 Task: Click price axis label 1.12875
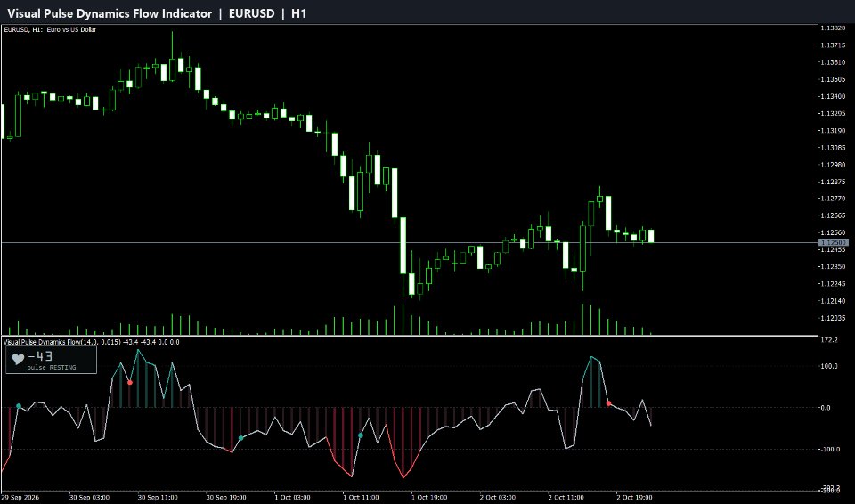pos(833,182)
